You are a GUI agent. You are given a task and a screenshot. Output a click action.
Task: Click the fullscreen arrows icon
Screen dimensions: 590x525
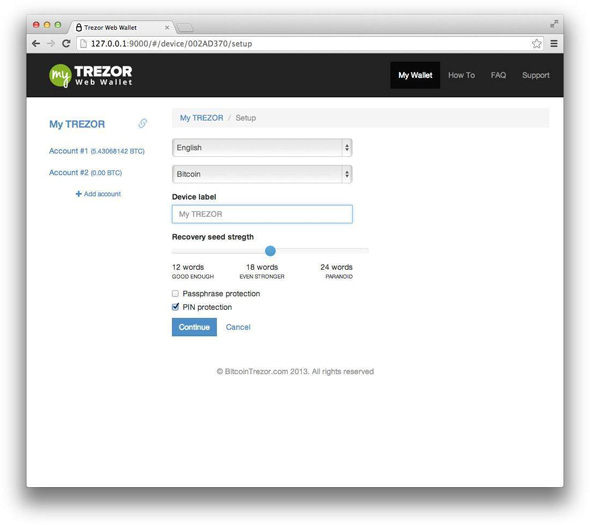click(x=554, y=24)
